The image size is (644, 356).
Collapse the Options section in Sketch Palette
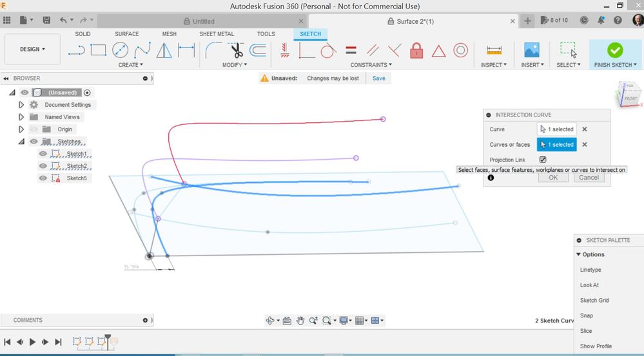pos(578,255)
